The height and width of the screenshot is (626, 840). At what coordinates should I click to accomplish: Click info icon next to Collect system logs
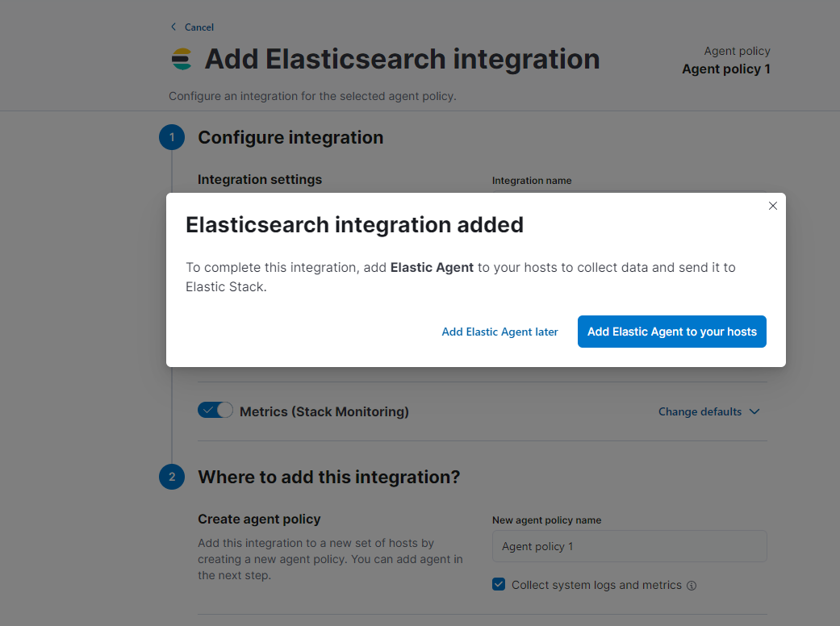coord(692,586)
